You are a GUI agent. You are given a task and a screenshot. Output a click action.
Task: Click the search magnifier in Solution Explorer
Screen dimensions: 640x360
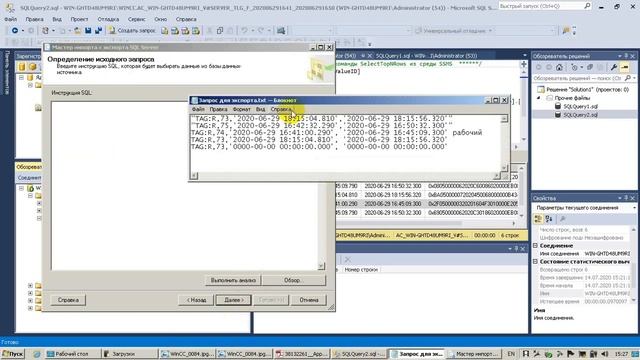(x=628, y=78)
